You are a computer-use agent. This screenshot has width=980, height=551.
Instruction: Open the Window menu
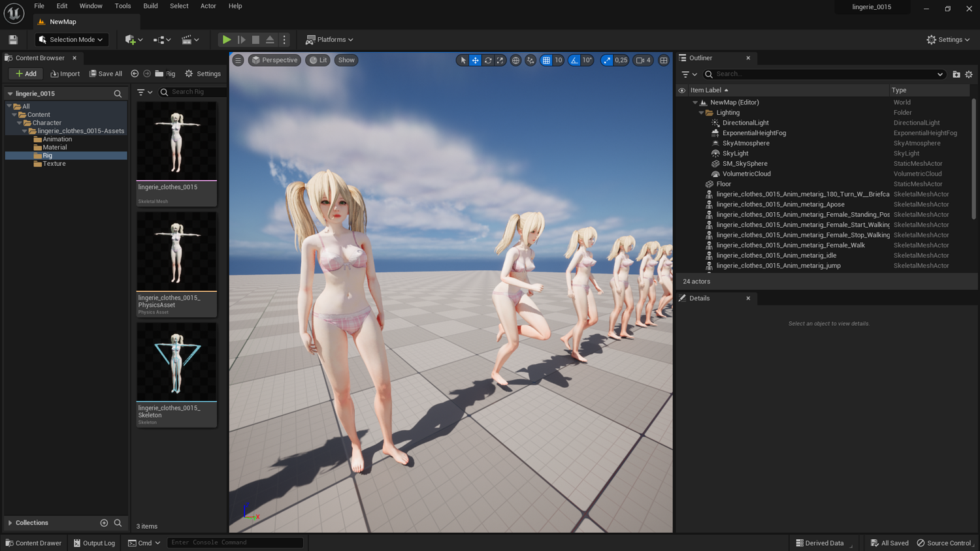91,6
